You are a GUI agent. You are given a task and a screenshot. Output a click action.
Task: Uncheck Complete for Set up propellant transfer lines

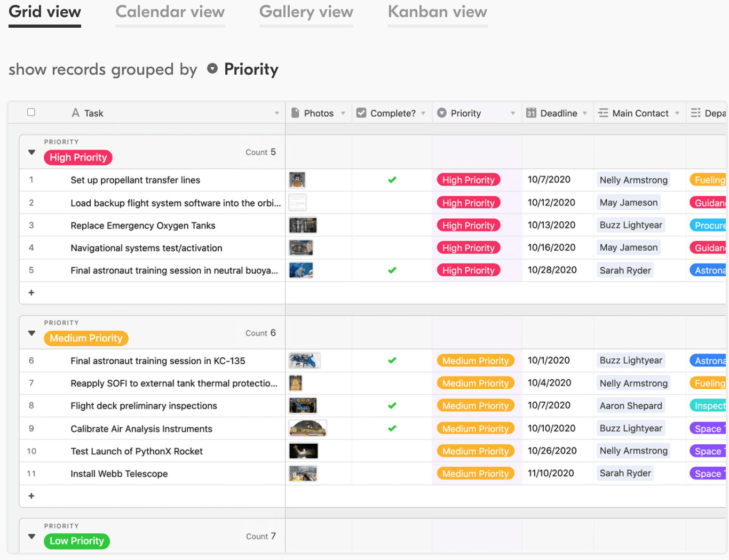tap(392, 180)
